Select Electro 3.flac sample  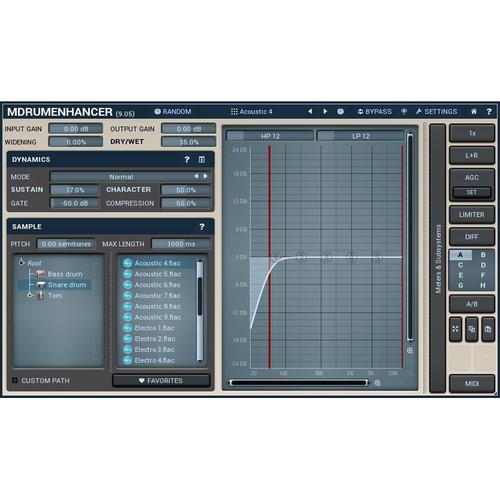[155, 349]
